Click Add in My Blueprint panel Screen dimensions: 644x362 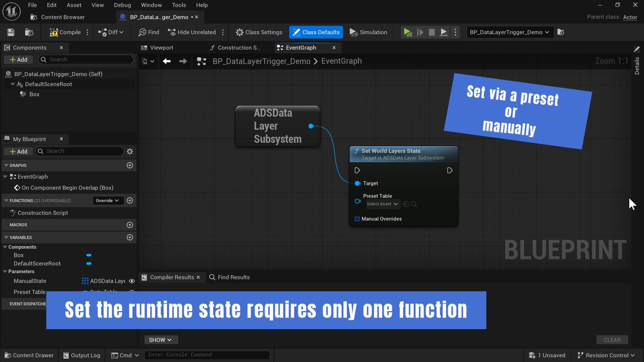coord(18,151)
